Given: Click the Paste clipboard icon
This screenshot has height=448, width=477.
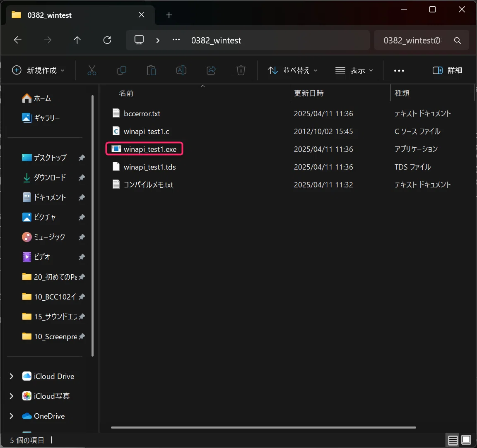Looking at the screenshot, I should [152, 70].
